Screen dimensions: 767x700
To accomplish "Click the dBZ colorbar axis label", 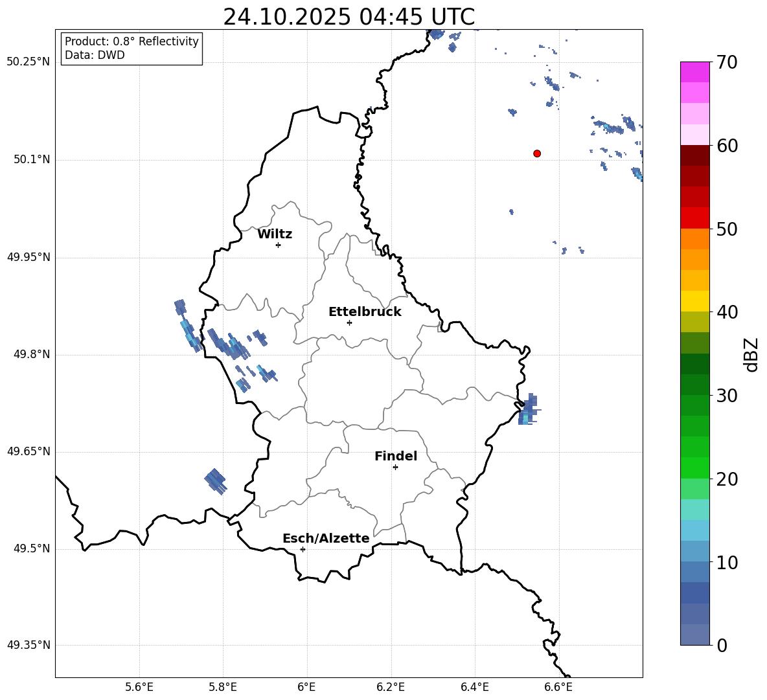I will [752, 354].
